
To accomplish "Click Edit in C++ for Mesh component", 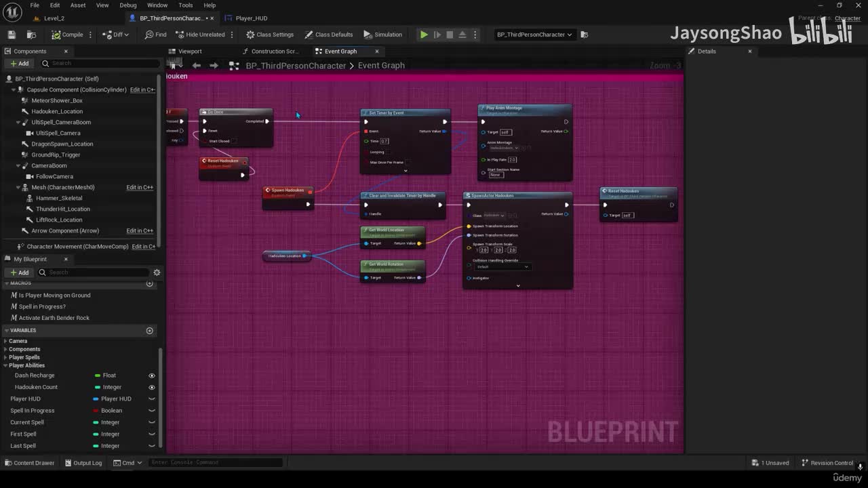I will coord(140,188).
